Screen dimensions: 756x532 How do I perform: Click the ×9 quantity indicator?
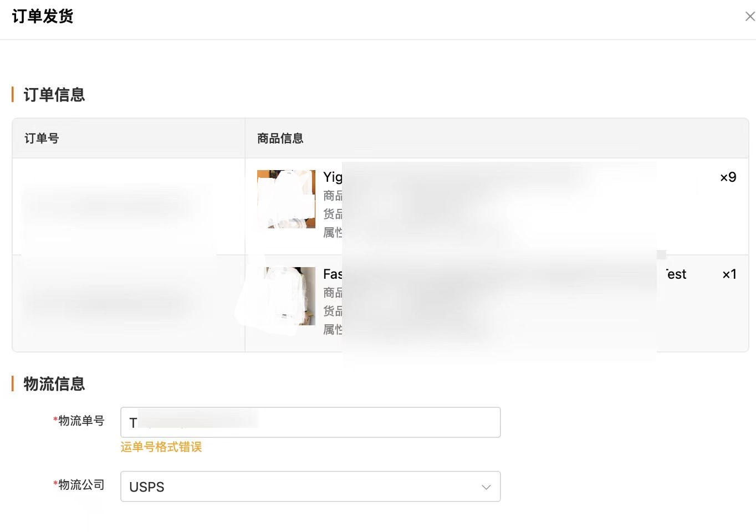coord(728,177)
